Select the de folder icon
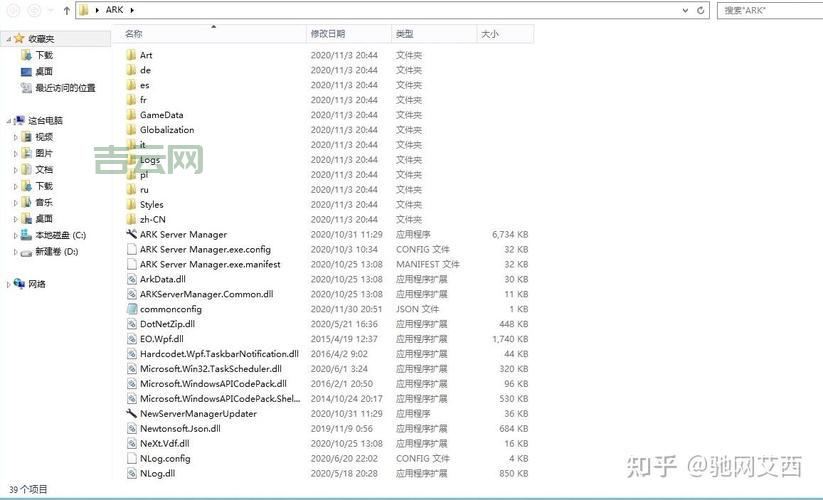This screenshot has height=500, width=823. pyautogui.click(x=131, y=70)
